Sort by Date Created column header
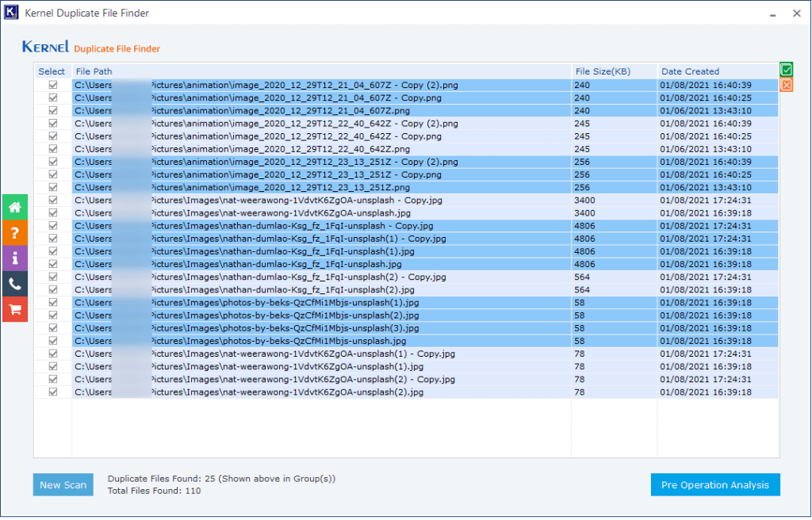Screen dimensions: 812x520 718,71
